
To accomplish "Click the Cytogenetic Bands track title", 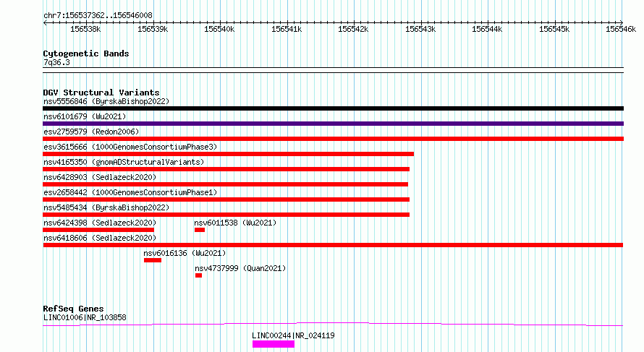I will tap(86, 53).
